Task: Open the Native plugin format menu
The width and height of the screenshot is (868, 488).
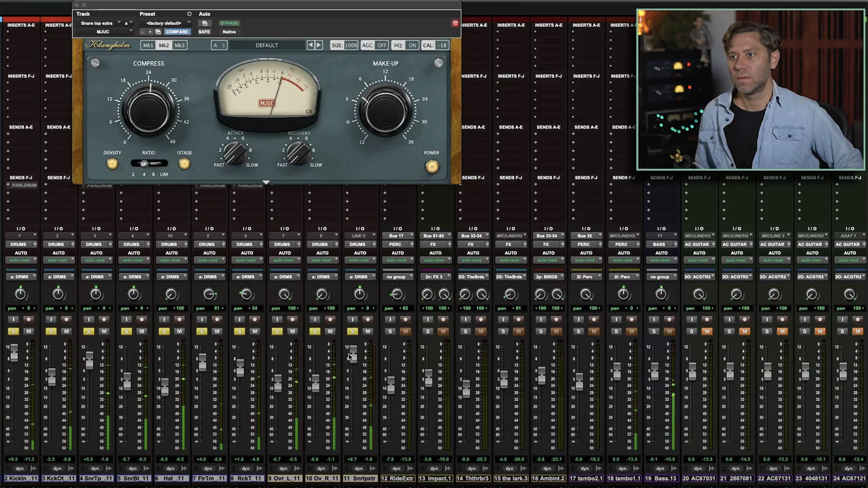Action: 229,32
